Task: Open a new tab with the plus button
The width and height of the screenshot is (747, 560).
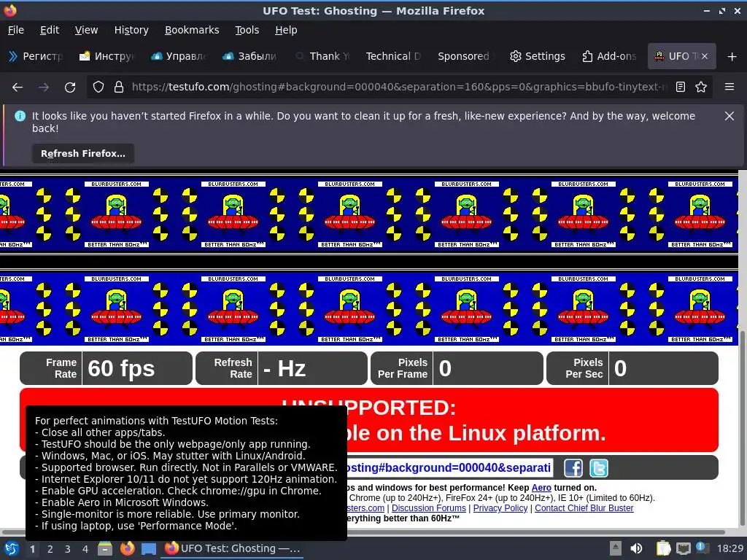Action: click(x=732, y=57)
